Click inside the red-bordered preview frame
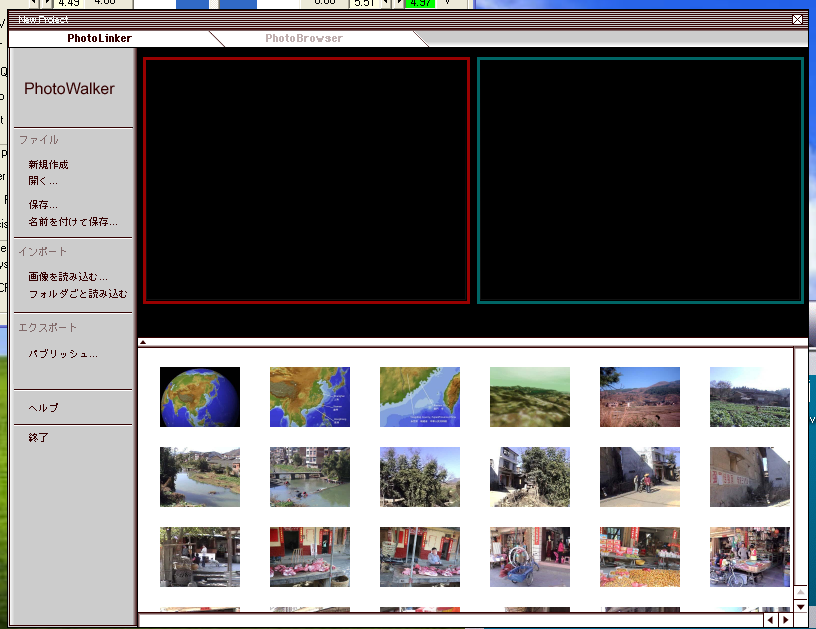 [306, 180]
